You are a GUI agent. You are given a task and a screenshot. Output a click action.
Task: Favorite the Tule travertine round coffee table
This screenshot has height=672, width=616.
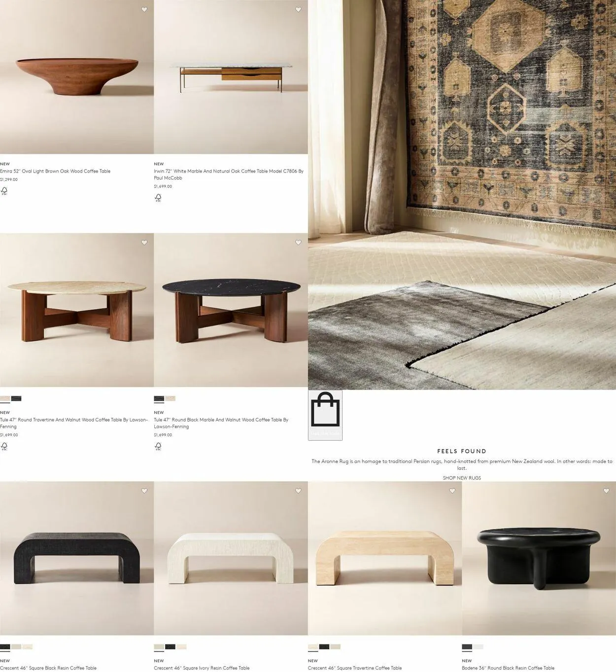pos(144,243)
